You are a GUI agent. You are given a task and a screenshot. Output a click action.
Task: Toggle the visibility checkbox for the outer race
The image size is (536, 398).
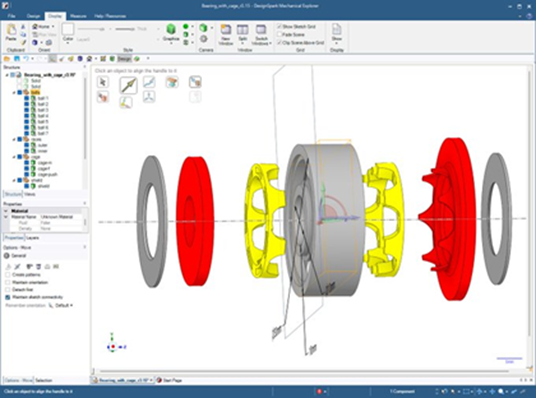[27, 145]
